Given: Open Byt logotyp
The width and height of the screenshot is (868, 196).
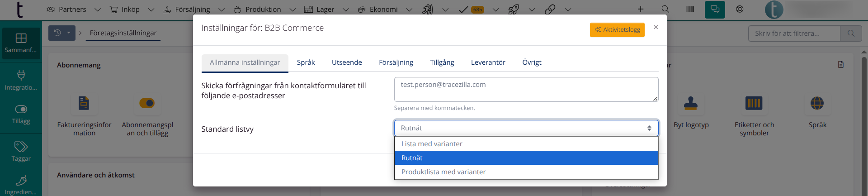Looking at the screenshot, I should click(691, 112).
